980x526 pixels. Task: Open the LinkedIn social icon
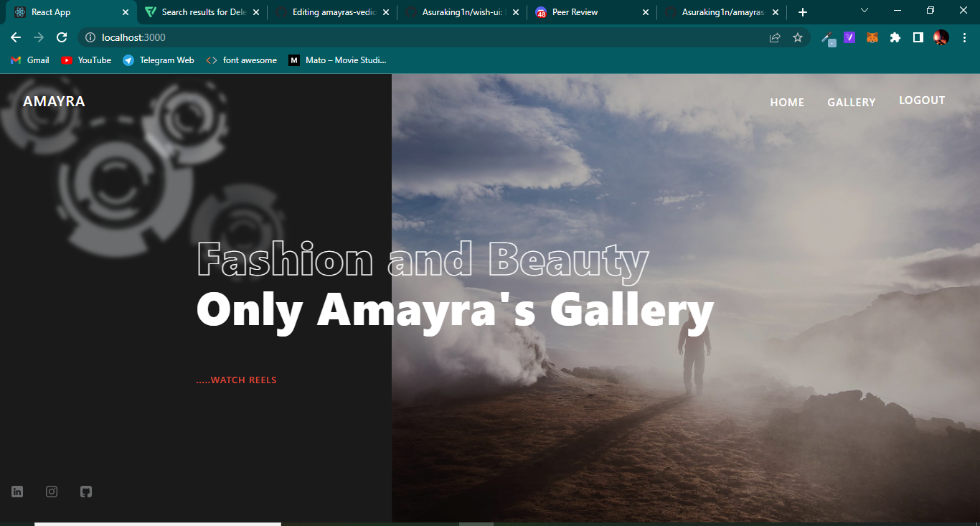tap(17, 492)
